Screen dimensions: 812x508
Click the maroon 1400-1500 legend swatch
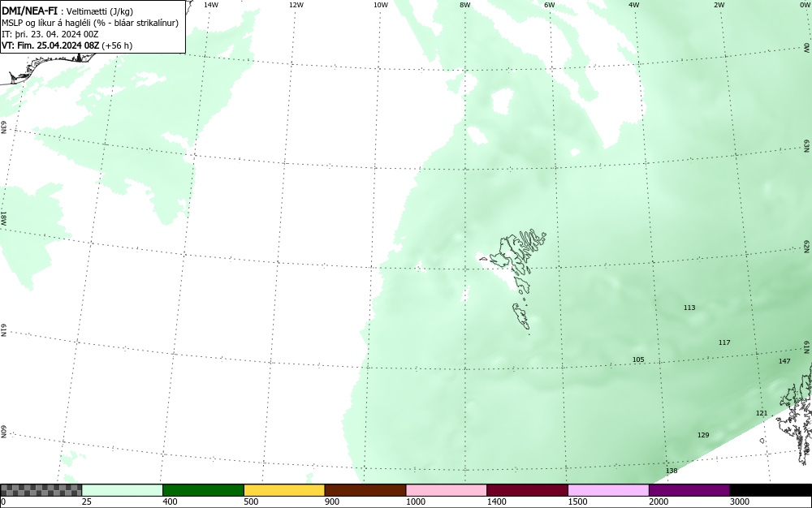click(527, 490)
